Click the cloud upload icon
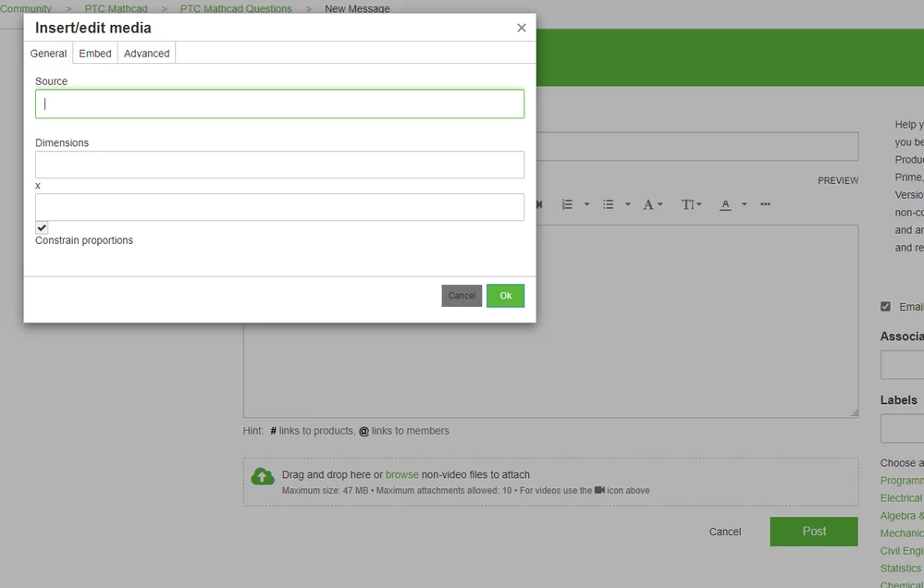Viewport: 924px width, 588px height. 263,477
